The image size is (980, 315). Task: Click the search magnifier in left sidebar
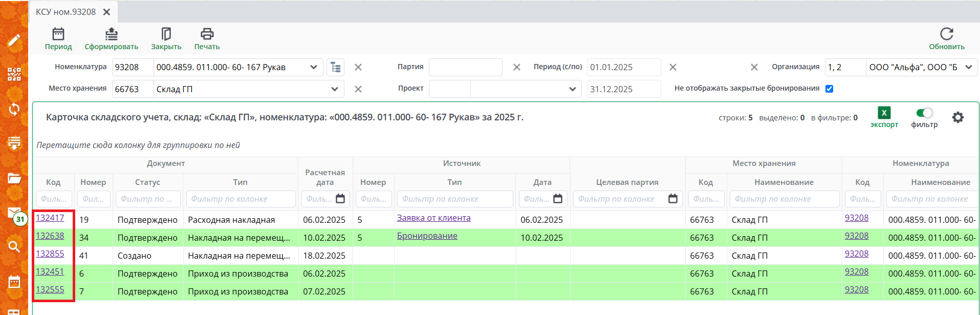[x=14, y=247]
